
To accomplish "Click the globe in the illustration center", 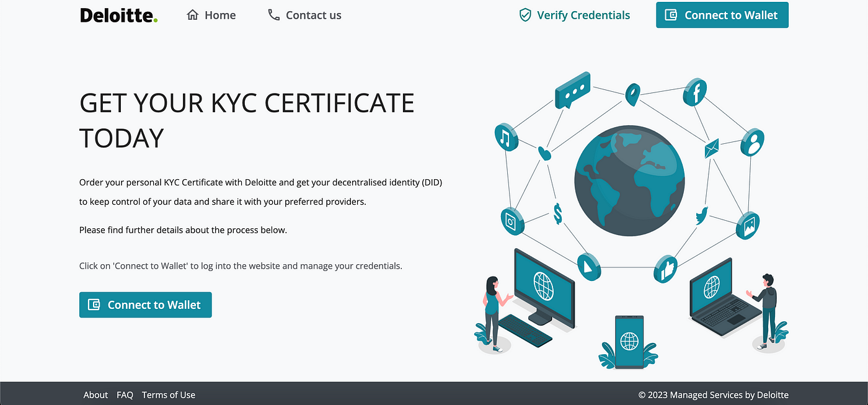I will pos(629,180).
